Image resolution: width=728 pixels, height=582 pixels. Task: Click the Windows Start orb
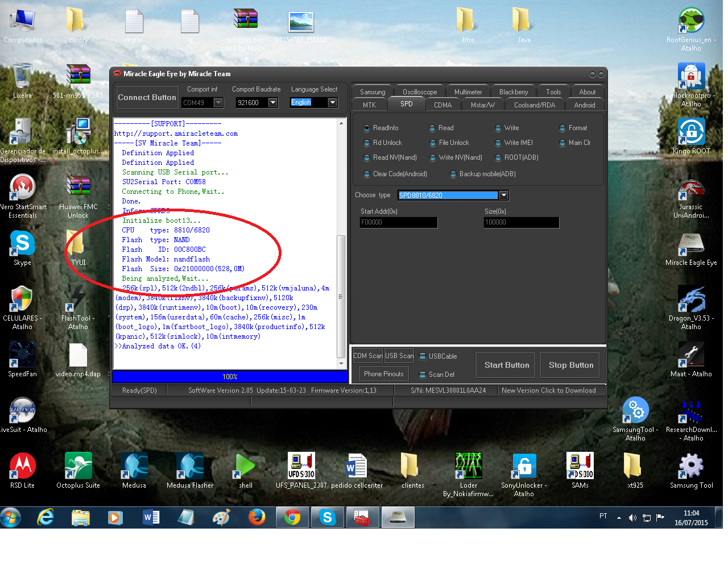point(11,517)
